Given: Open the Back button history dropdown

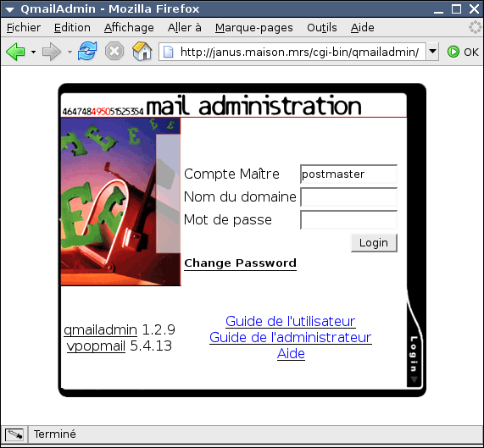Looking at the screenshot, I should coord(33,53).
